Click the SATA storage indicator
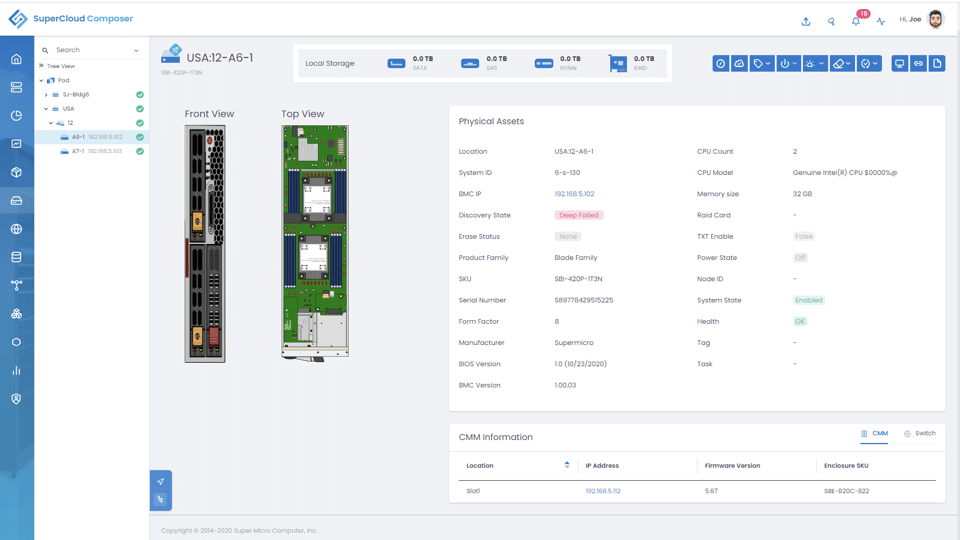This screenshot has height=540, width=960. (410, 63)
